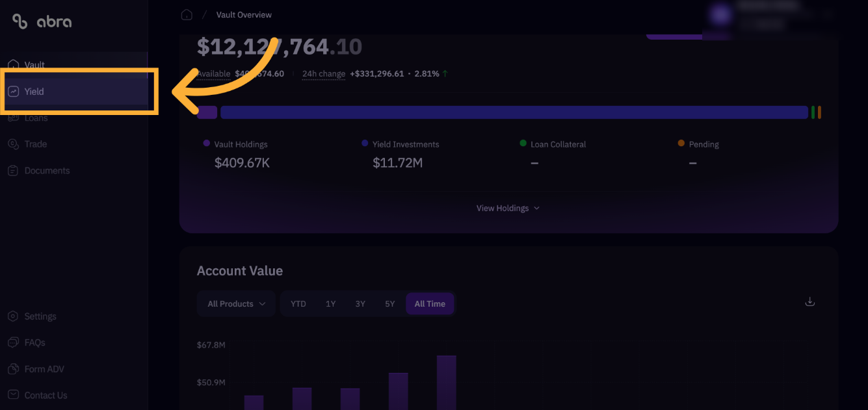
Task: Open the Trade sidebar item
Action: (73, 144)
